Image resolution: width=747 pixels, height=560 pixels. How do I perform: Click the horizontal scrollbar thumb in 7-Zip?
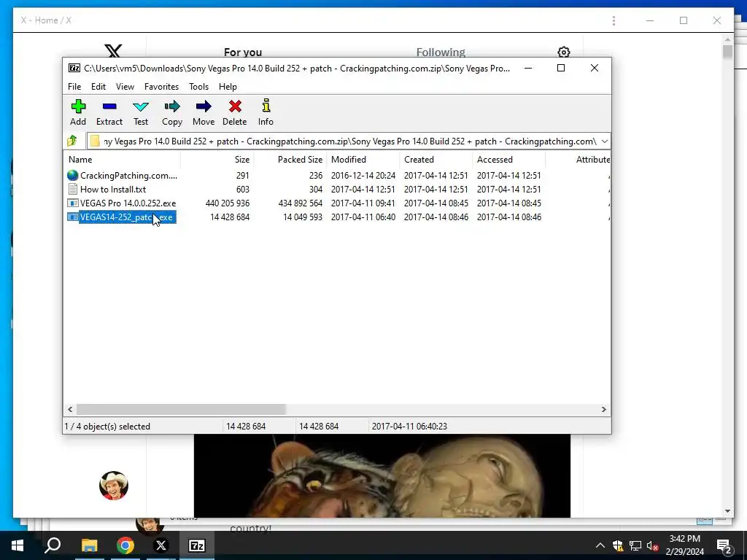(181, 410)
